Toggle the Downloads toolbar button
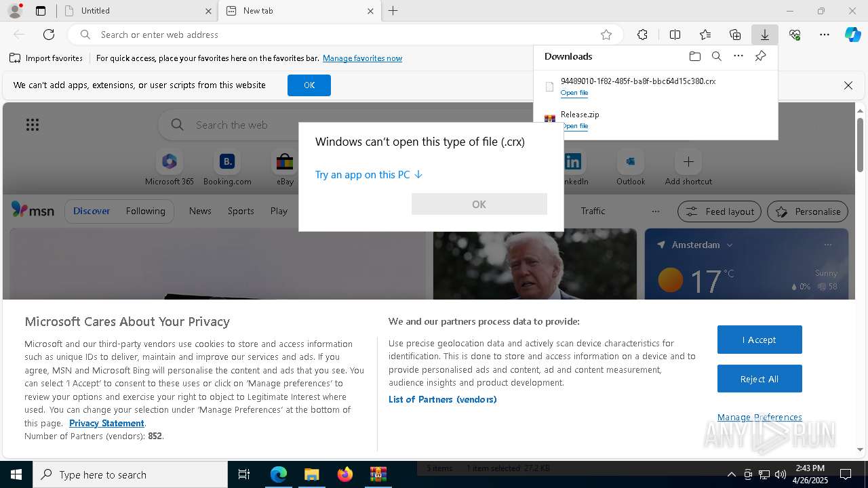Screen dimensions: 868x488 click(764, 35)
